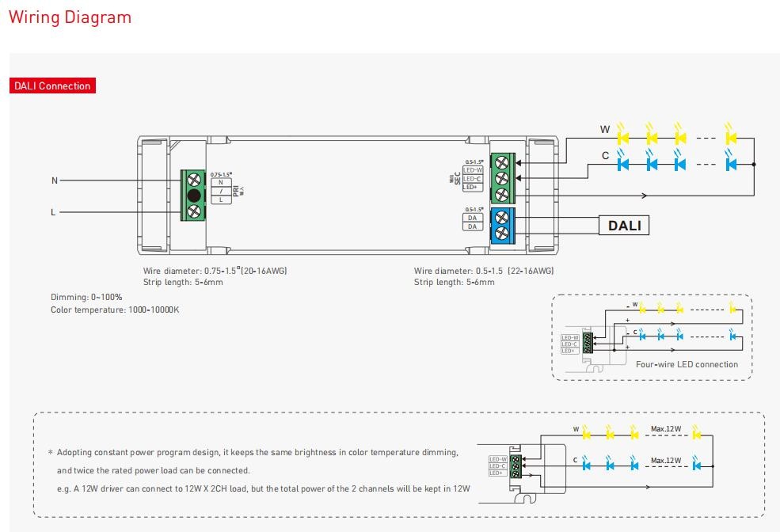Click the 'Four-wire LED connection' caption

[687, 364]
